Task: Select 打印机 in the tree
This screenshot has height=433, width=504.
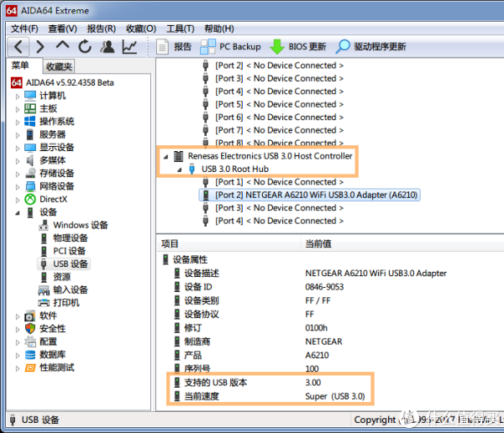Action: [66, 303]
